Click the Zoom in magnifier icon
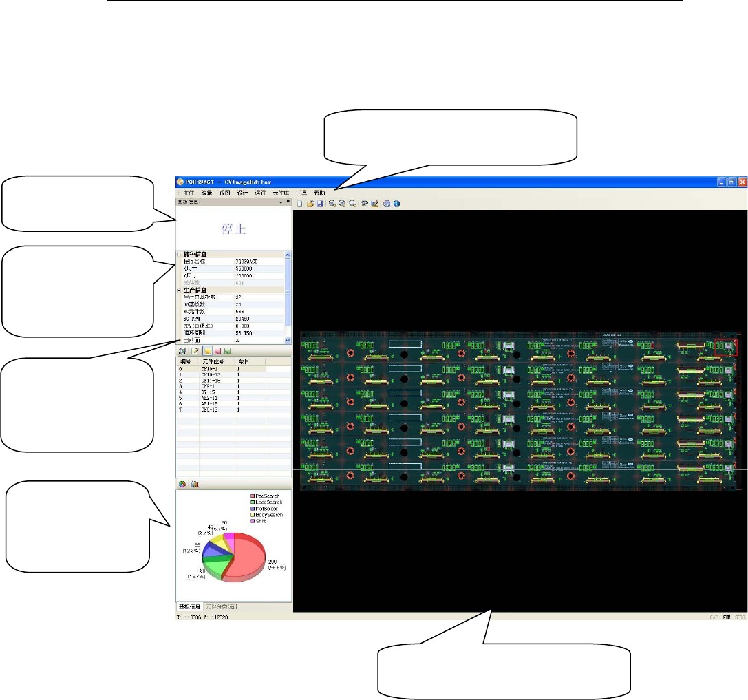The width and height of the screenshot is (748, 700). (x=332, y=204)
